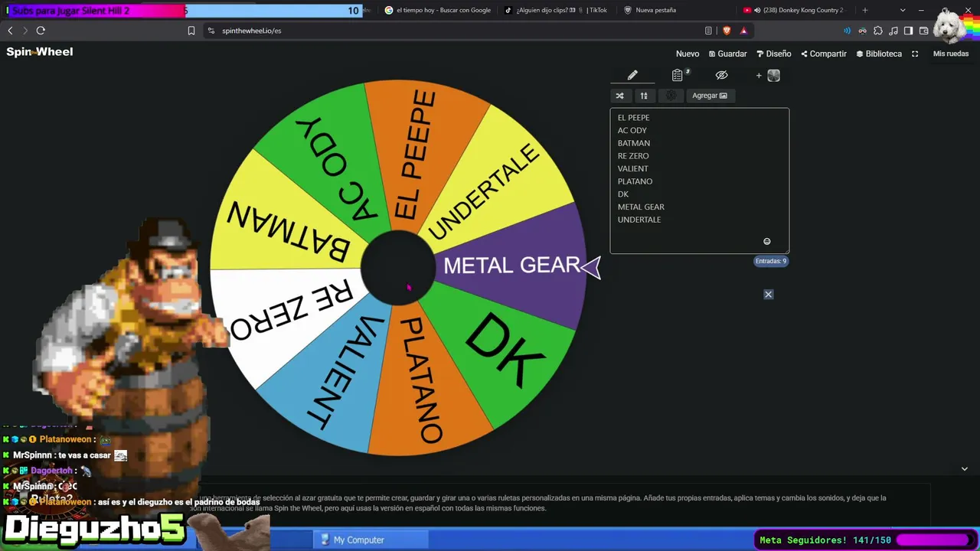
Task: Click the METAL GEAR entry in list
Action: click(641, 207)
